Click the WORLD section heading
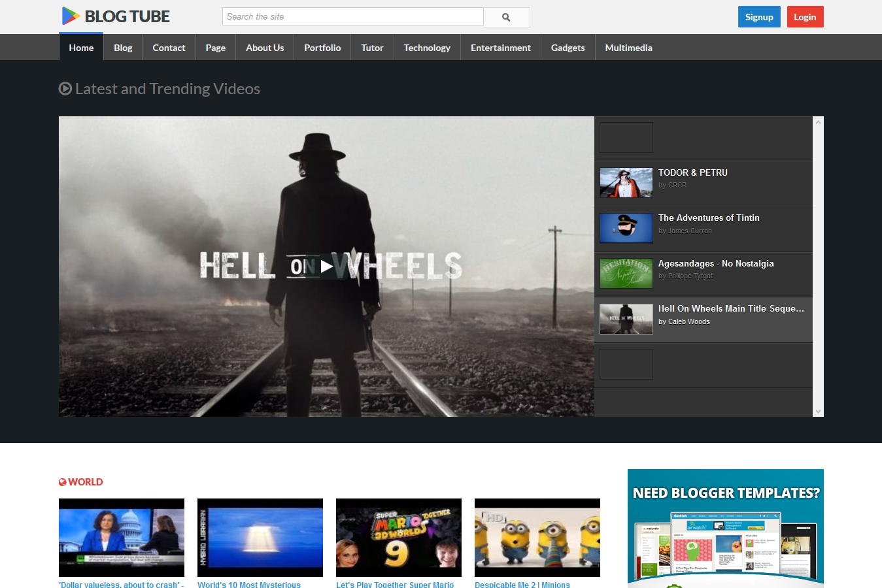This screenshot has height=588, width=882. [x=85, y=482]
